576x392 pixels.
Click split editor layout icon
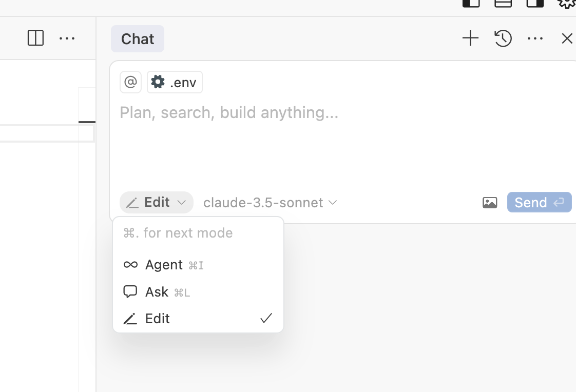[35, 38]
